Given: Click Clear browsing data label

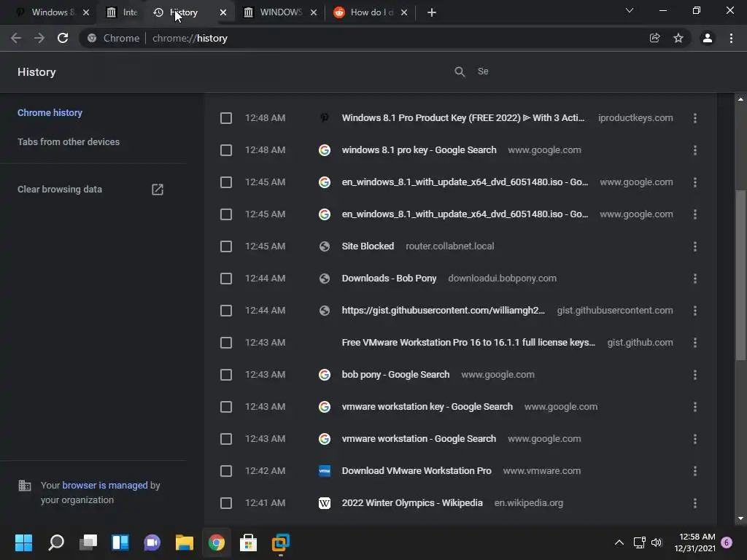Looking at the screenshot, I should 60,190.
